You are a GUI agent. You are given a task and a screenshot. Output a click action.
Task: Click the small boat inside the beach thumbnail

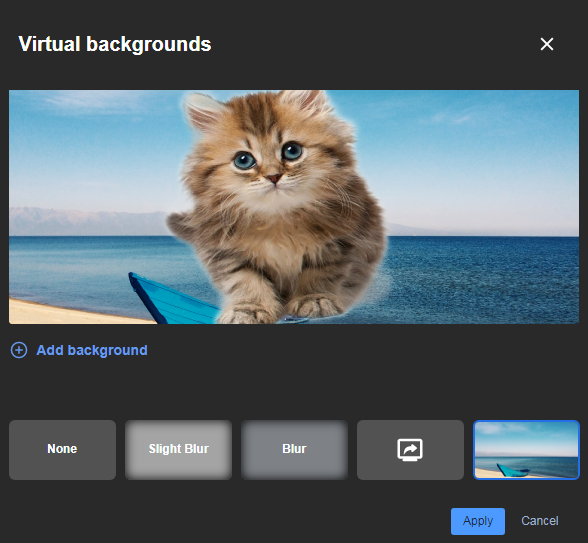(512, 470)
